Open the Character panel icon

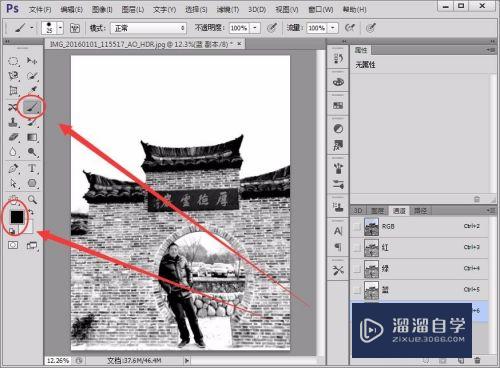pos(338,231)
